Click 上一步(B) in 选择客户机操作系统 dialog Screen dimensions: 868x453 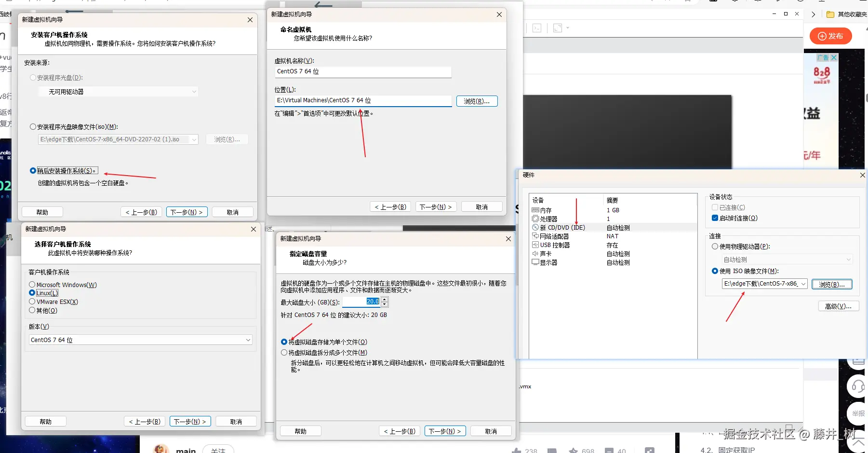[x=145, y=422]
